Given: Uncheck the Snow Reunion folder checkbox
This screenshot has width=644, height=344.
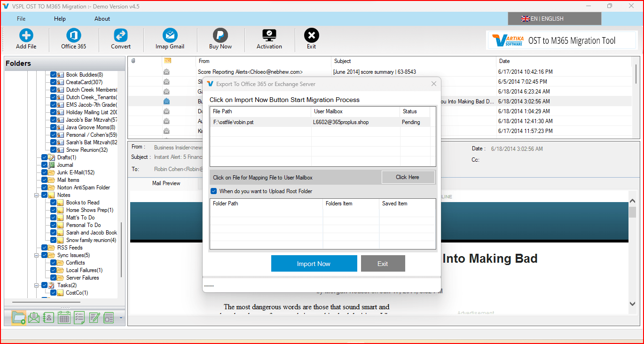Looking at the screenshot, I should pos(53,150).
